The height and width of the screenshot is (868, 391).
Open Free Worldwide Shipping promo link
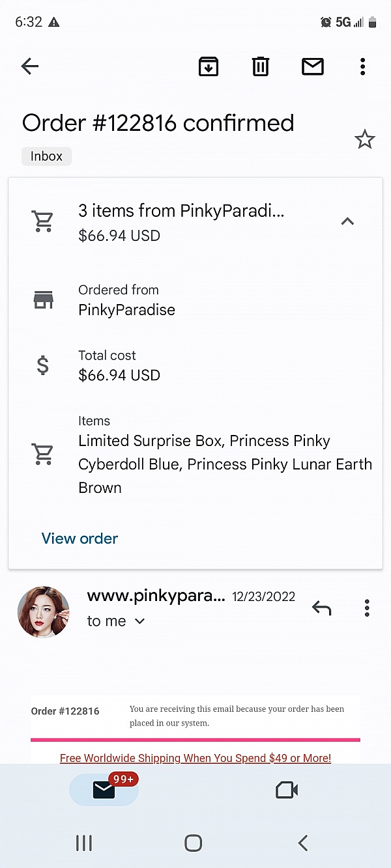[195, 758]
